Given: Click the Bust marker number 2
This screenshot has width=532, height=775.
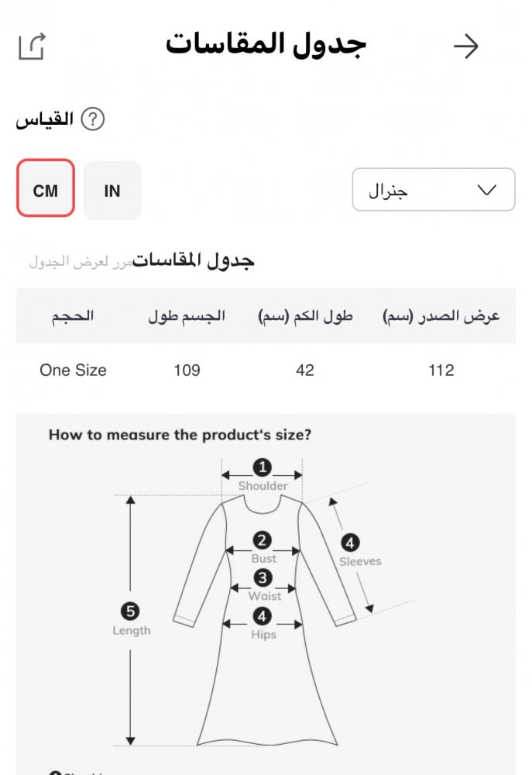Looking at the screenshot, I should tap(263, 540).
